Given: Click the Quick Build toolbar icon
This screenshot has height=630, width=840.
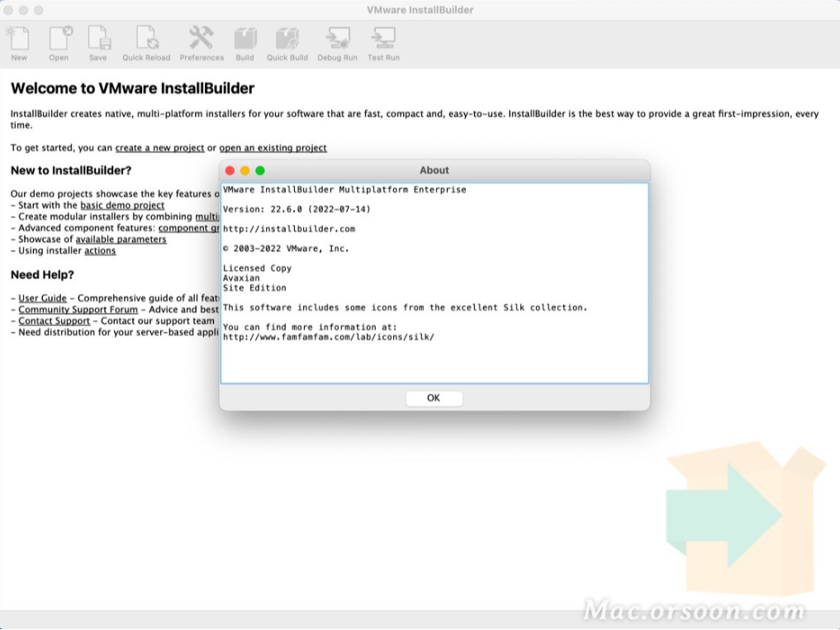Looking at the screenshot, I should pyautogui.click(x=287, y=44).
